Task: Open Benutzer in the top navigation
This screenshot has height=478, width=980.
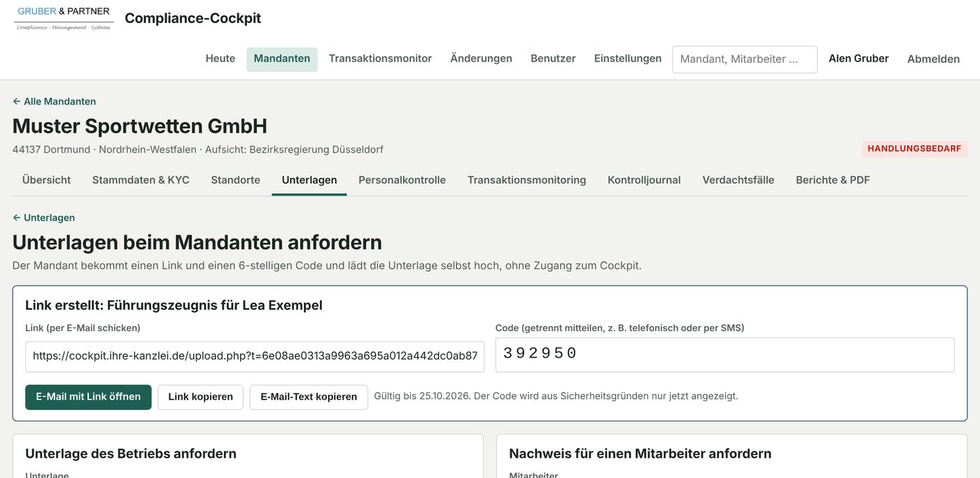Action: pos(553,59)
